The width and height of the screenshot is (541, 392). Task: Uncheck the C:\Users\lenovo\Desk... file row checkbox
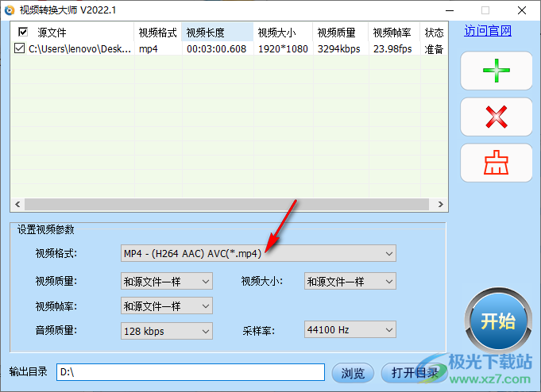point(19,48)
